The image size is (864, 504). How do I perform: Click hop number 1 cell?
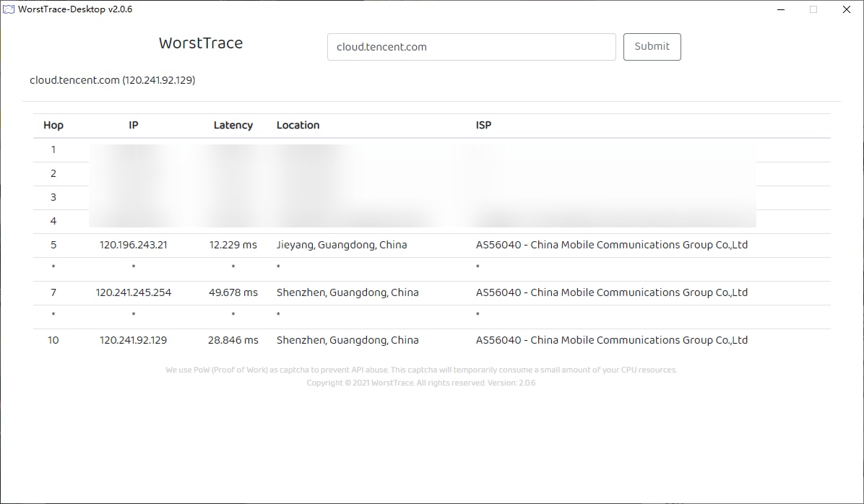coord(53,149)
